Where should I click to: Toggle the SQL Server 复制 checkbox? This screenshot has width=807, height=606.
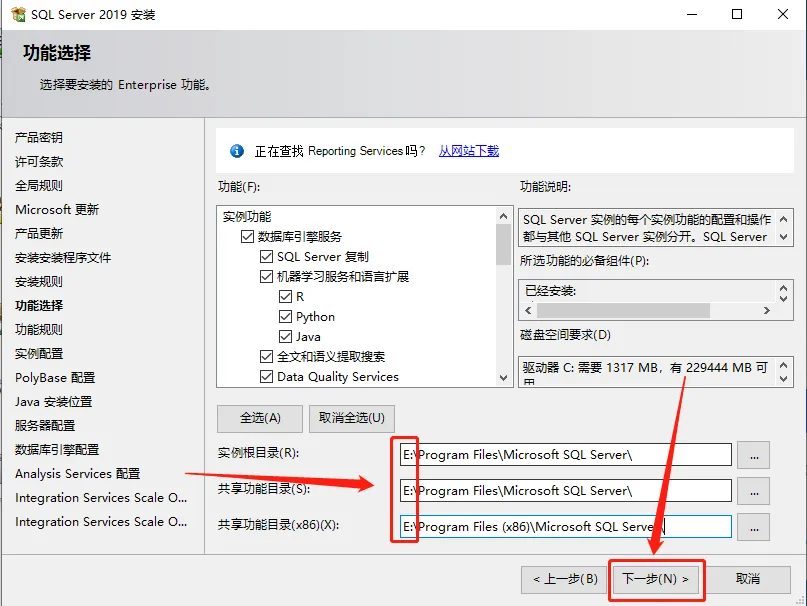click(266, 256)
